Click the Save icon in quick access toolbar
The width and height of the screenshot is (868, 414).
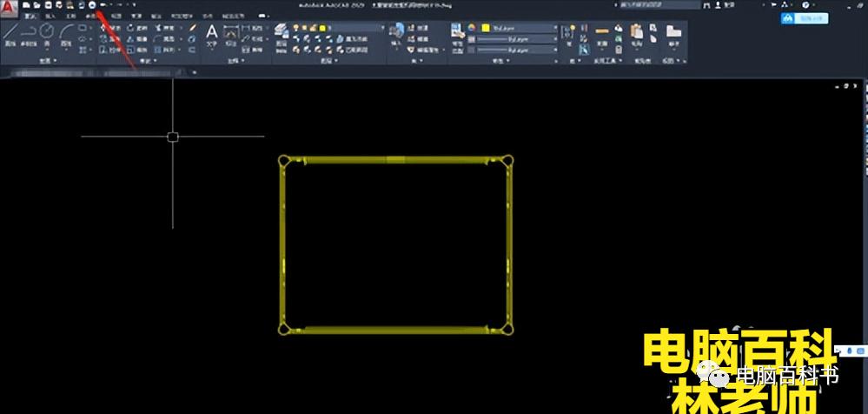48,5
